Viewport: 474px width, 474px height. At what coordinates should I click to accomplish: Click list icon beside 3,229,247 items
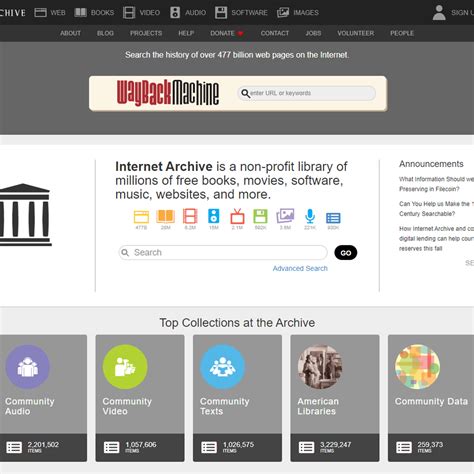point(306,447)
